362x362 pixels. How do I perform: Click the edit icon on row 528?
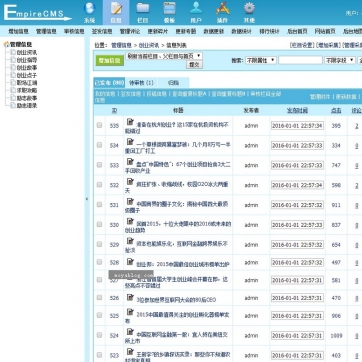pos(130,262)
